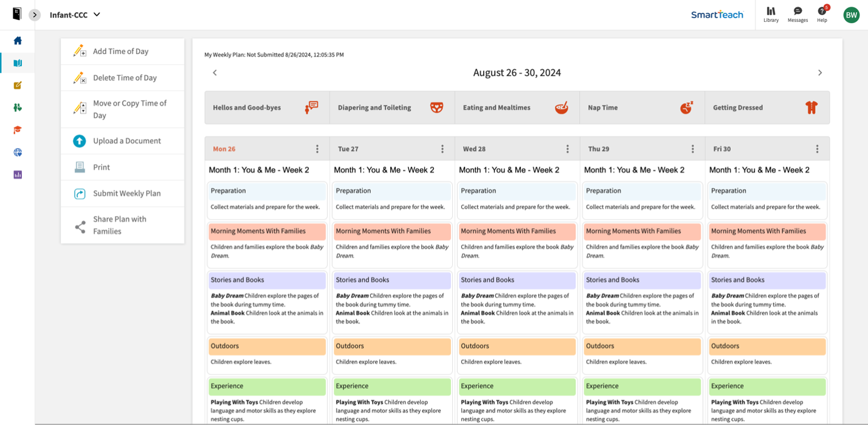Click Share Plan with Families
The image size is (868, 426).
[121, 225]
